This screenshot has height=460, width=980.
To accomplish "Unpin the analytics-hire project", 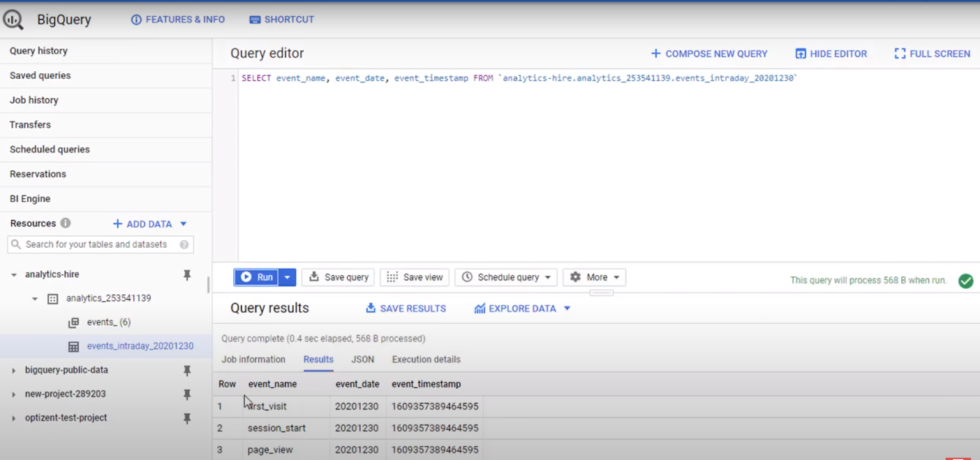I will click(187, 274).
